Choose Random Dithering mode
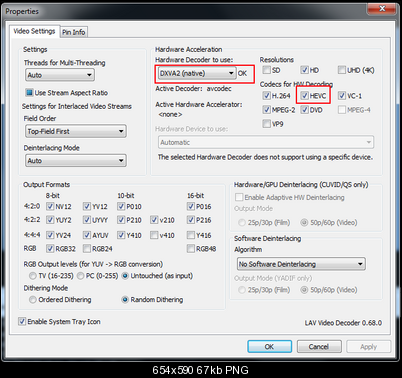402x378 pixels. (125, 300)
